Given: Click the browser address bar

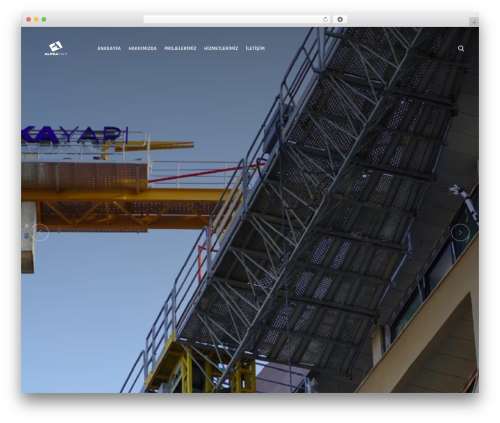Looking at the screenshot, I should (237, 19).
